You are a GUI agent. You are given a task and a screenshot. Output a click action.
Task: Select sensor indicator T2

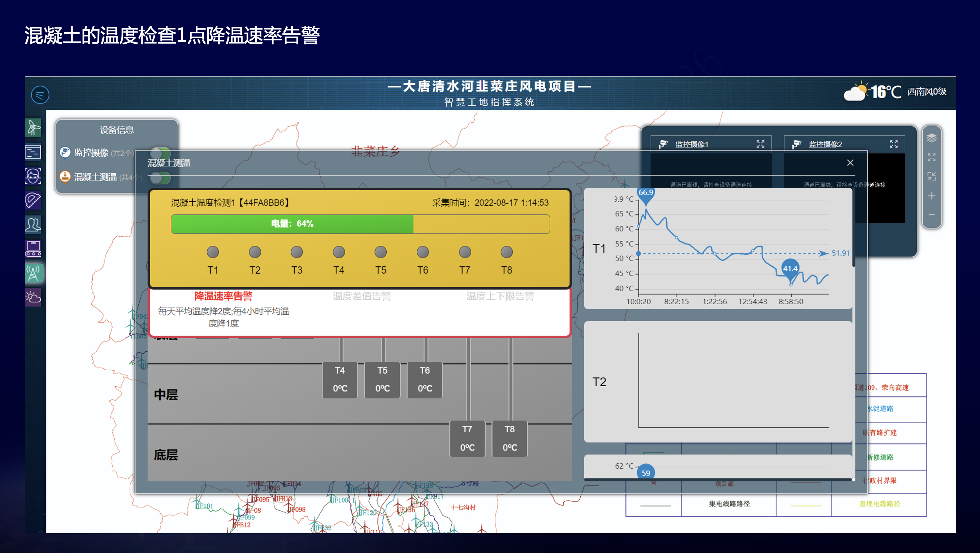255,252
